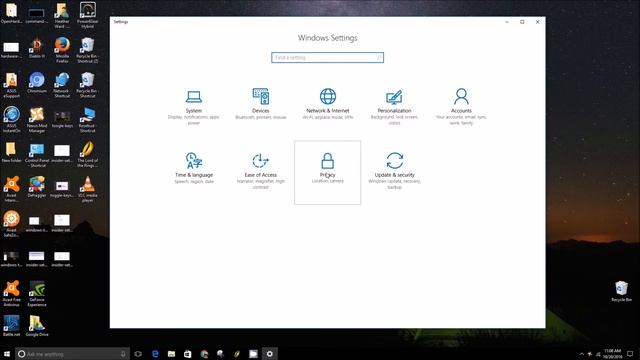Select the Mozilla Firefox desktop icon

[x=62, y=50]
